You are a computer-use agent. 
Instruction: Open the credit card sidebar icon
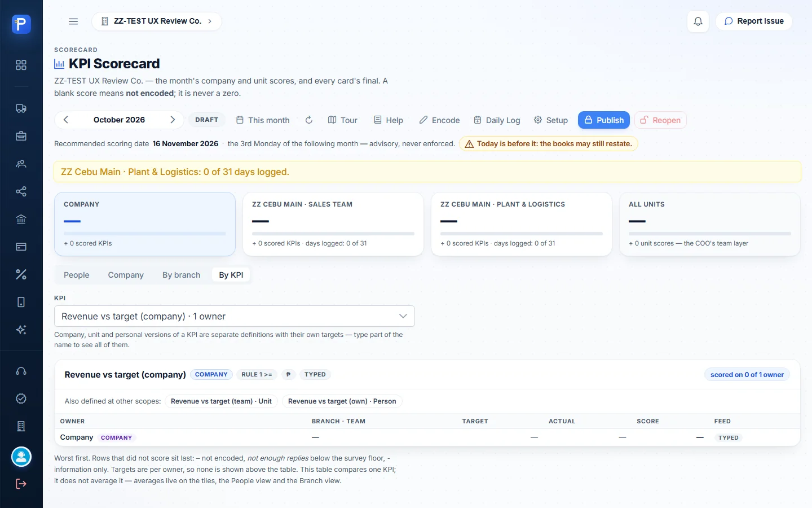coord(21,247)
